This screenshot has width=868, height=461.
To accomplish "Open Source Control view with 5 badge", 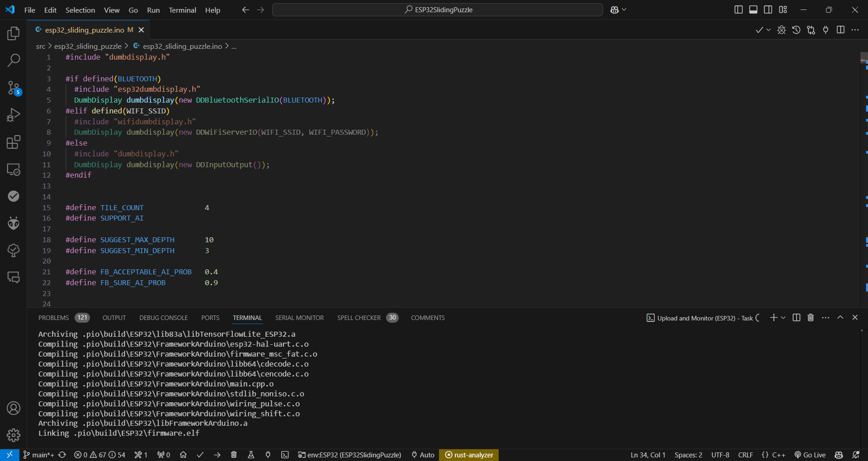I will click(14, 88).
